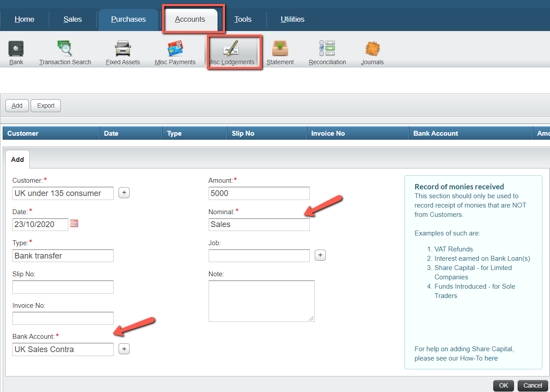
Task: Open Bank Account field UK Sales Contra
Action: pos(63,349)
